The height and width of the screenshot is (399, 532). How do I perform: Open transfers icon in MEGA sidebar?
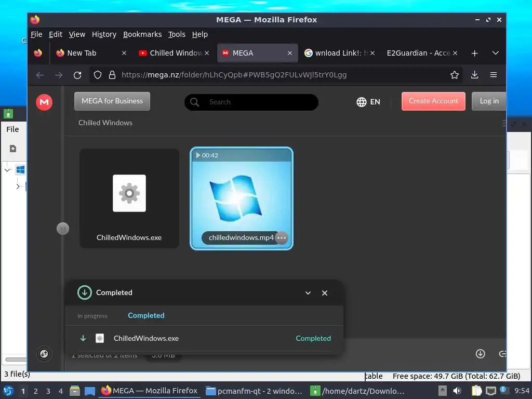pyautogui.click(x=44, y=354)
